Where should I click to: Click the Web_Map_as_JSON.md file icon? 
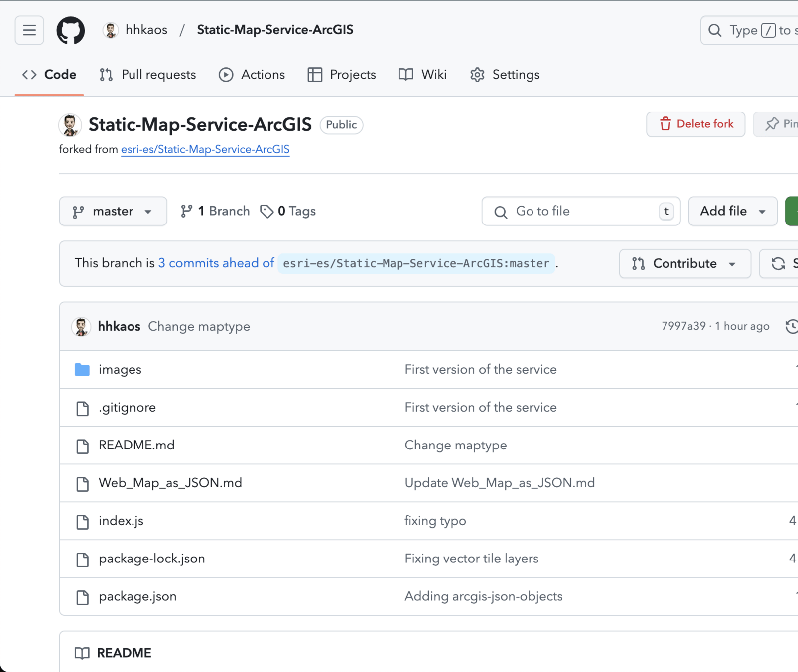(x=83, y=484)
